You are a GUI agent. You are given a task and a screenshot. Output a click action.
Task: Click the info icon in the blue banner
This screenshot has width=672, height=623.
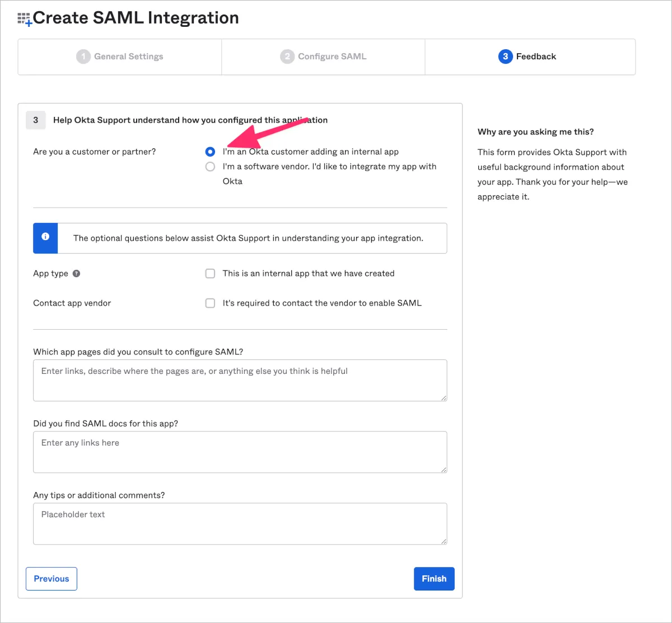pos(45,237)
